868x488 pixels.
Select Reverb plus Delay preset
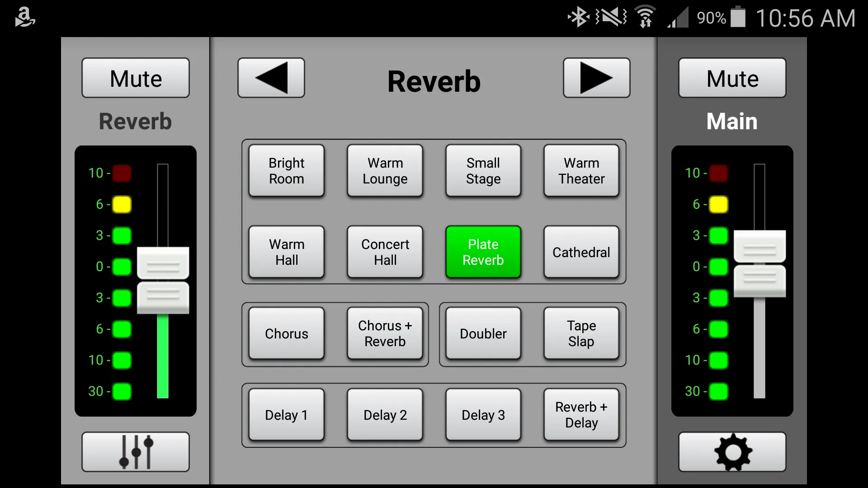(582, 415)
